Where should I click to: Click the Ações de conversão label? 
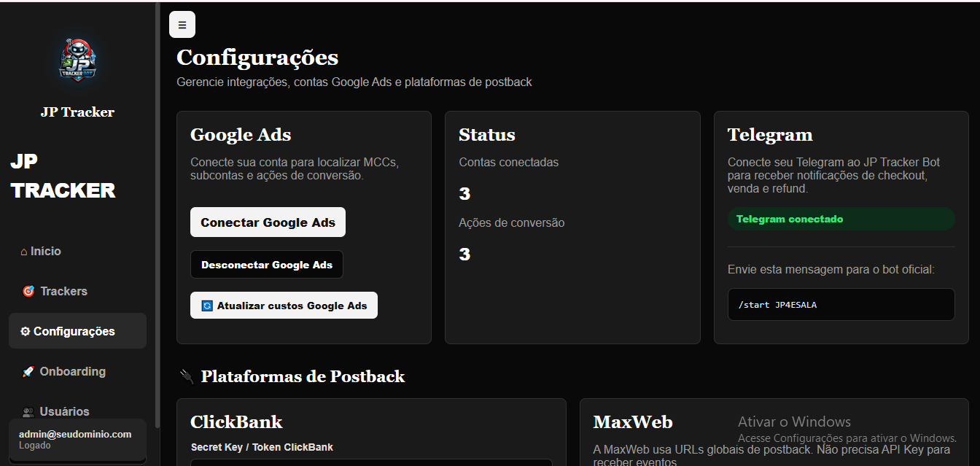[512, 222]
